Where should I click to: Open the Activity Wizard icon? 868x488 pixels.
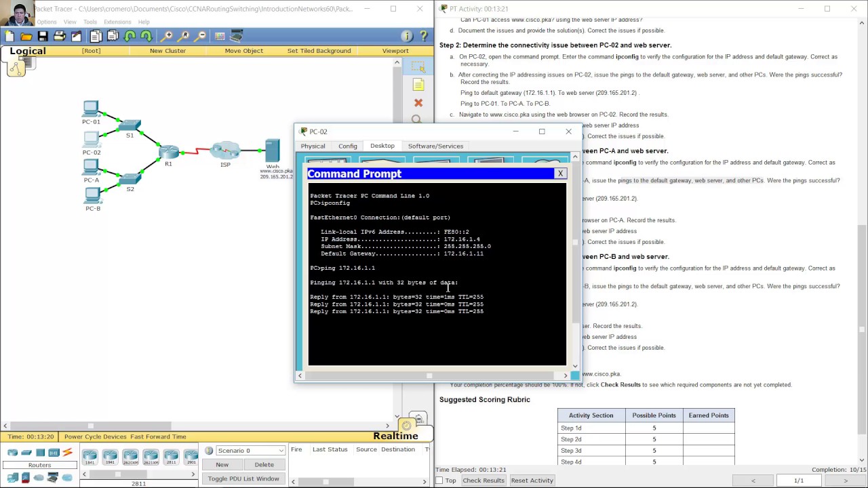(x=76, y=37)
